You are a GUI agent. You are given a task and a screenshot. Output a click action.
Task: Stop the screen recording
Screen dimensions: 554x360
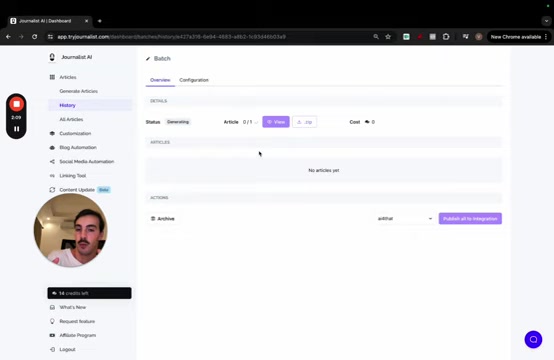(16, 104)
